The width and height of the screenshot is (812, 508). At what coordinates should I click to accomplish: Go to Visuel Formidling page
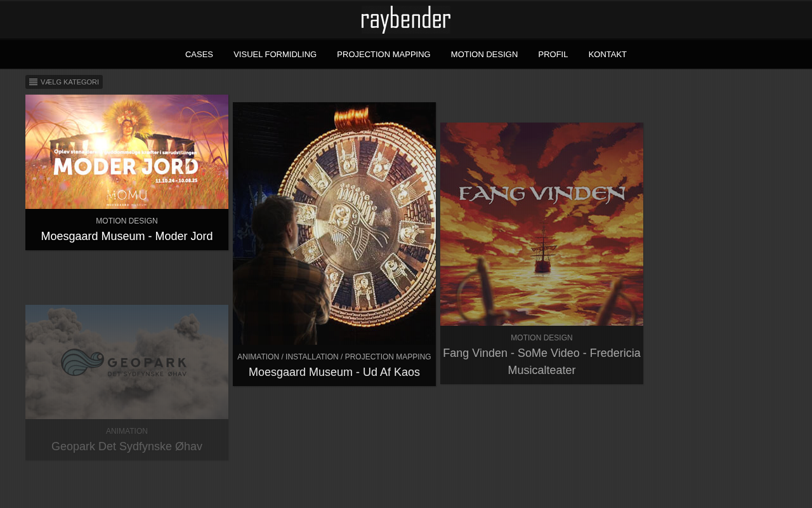pyautogui.click(x=275, y=55)
